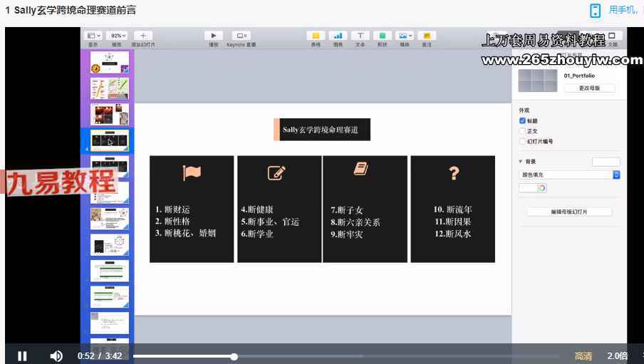Viewport: 644px width, 364px height.
Task: Add a comment from toolbar
Action: coord(427,36)
